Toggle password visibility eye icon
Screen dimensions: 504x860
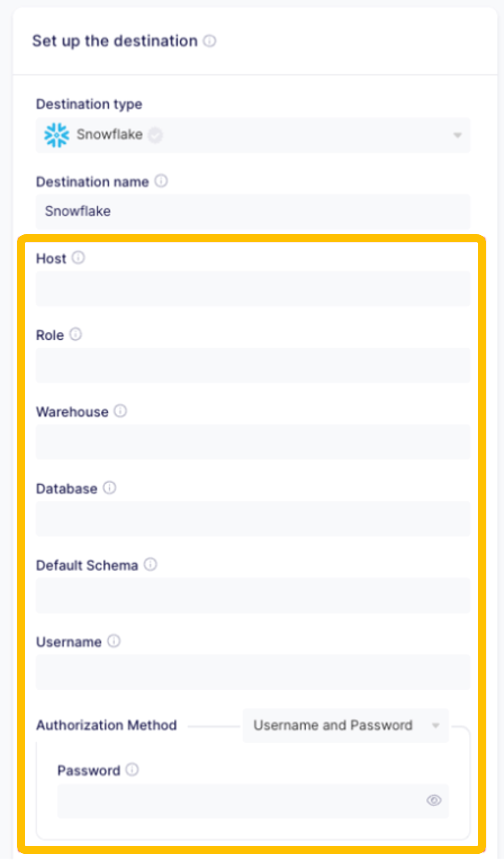[x=434, y=800]
